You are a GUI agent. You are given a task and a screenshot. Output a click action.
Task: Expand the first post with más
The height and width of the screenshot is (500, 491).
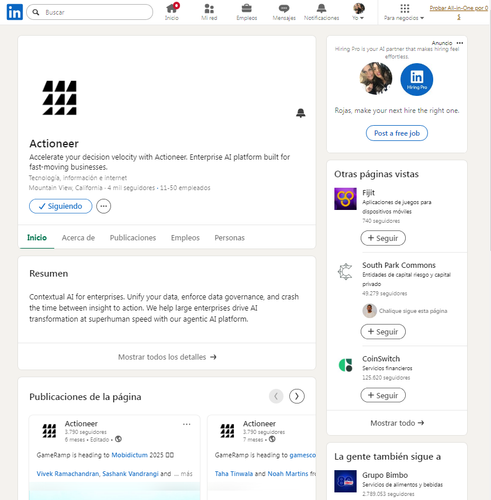[186, 474]
